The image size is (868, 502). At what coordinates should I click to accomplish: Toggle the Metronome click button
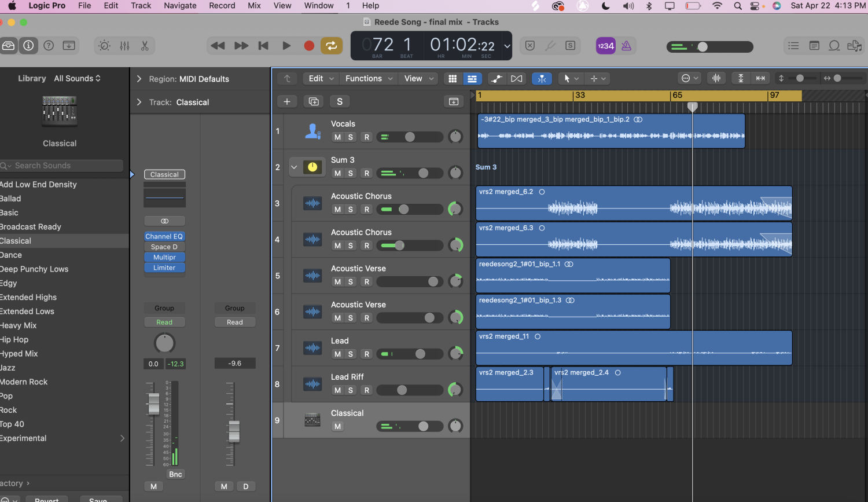pos(626,46)
